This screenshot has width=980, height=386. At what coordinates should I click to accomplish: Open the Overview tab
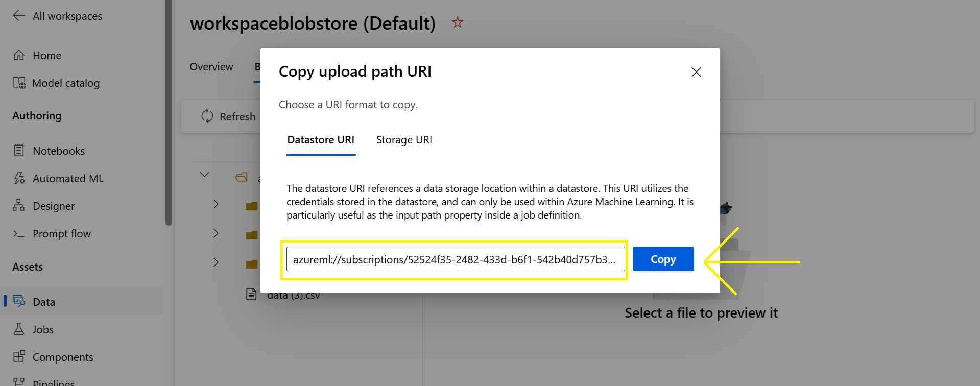211,67
